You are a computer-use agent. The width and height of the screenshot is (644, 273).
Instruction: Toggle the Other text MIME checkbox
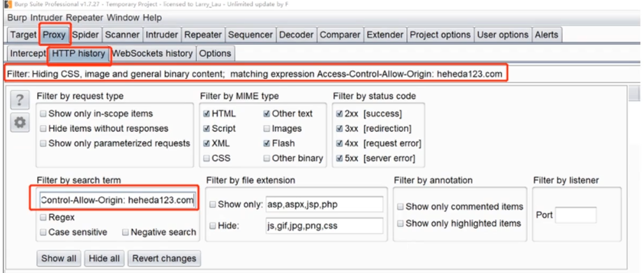point(267,114)
